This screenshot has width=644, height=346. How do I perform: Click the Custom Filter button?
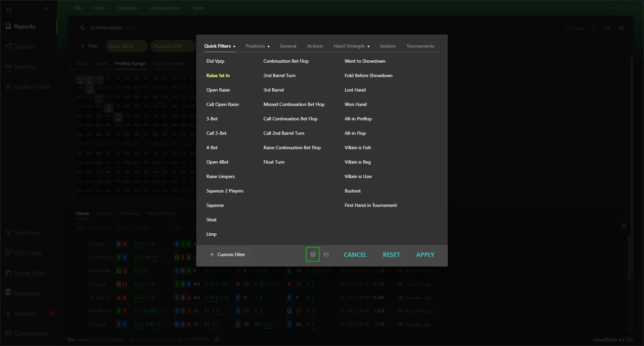pos(227,254)
